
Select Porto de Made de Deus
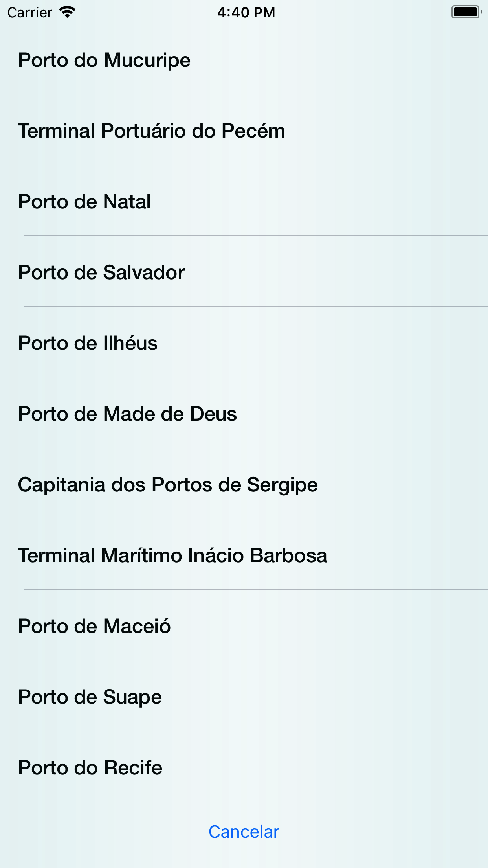pyautogui.click(x=128, y=414)
